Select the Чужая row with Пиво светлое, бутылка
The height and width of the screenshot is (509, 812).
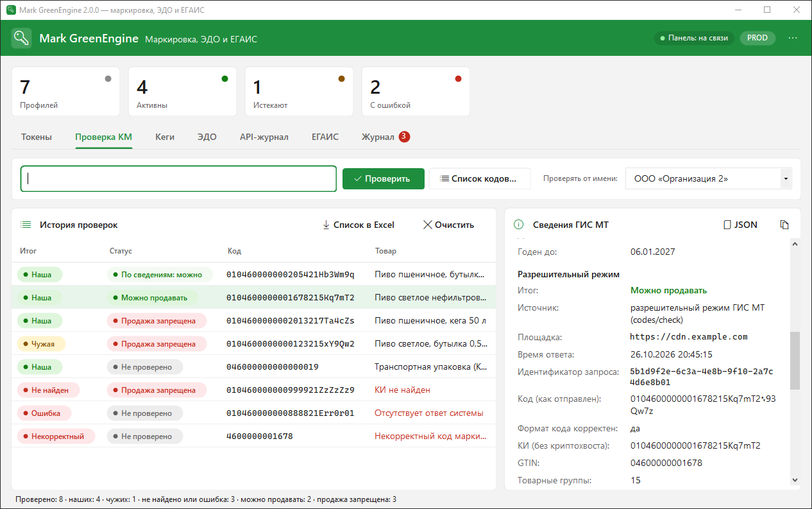pyautogui.click(x=253, y=343)
